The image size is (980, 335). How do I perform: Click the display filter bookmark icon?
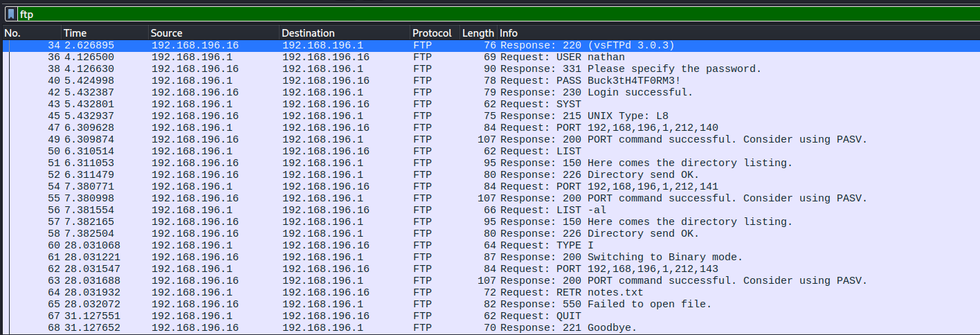coord(11,14)
